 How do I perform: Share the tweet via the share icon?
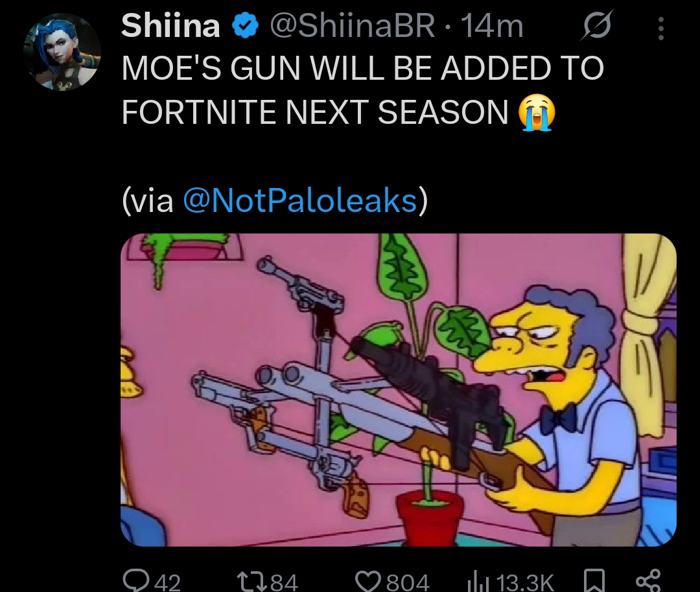coord(647,581)
